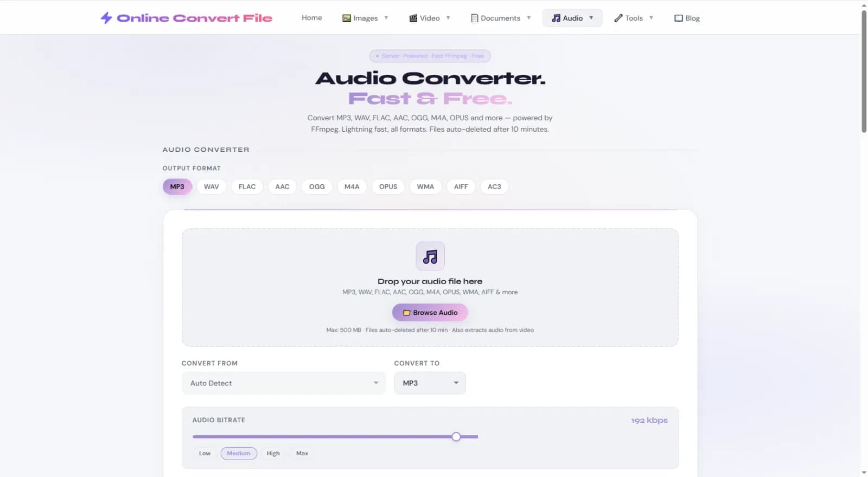Click the Images picture icon in navbar
Screen dimensions: 868x477
[347, 18]
